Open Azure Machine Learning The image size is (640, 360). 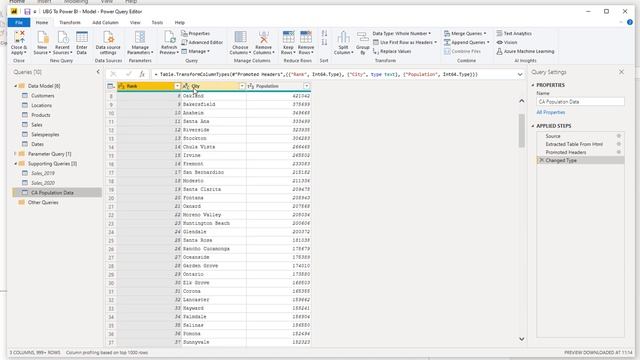(525, 51)
